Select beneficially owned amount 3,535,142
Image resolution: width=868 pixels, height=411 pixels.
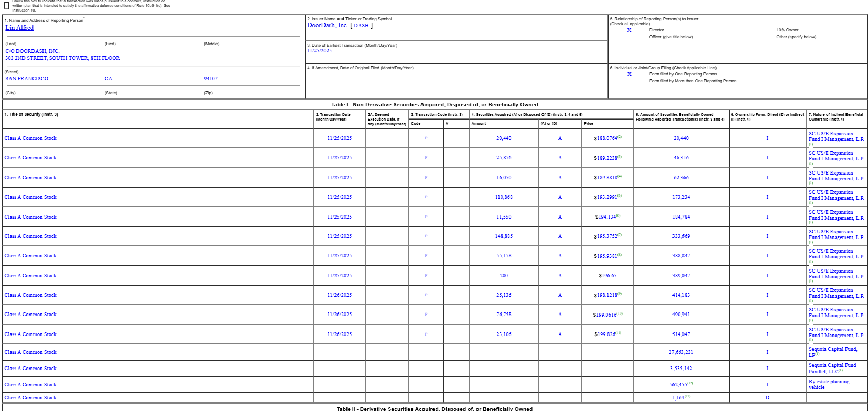pos(681,369)
